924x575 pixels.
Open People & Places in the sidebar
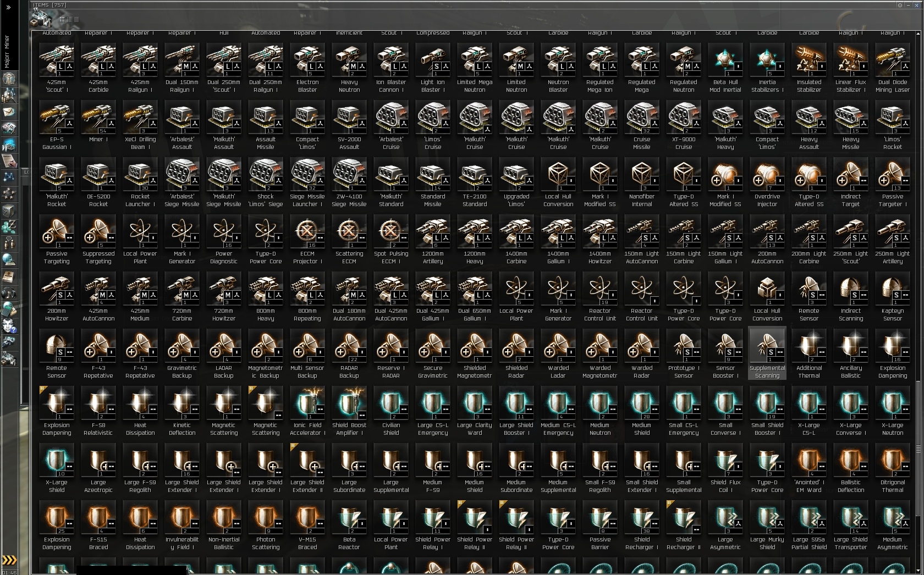point(9,95)
